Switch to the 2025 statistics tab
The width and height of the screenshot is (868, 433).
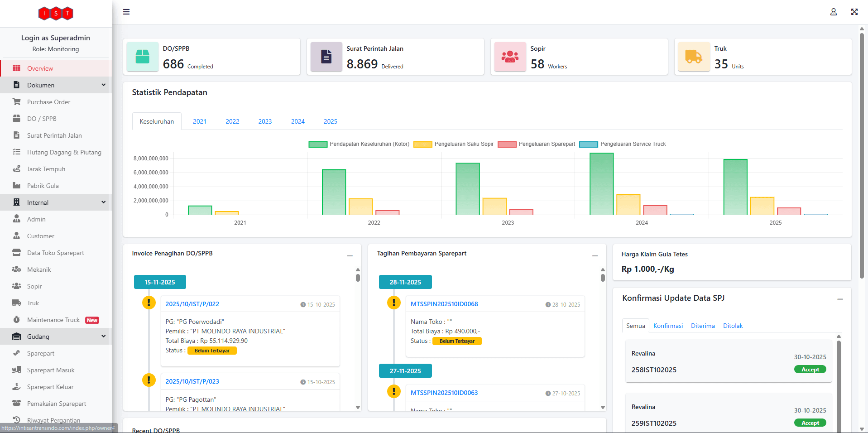click(x=331, y=121)
